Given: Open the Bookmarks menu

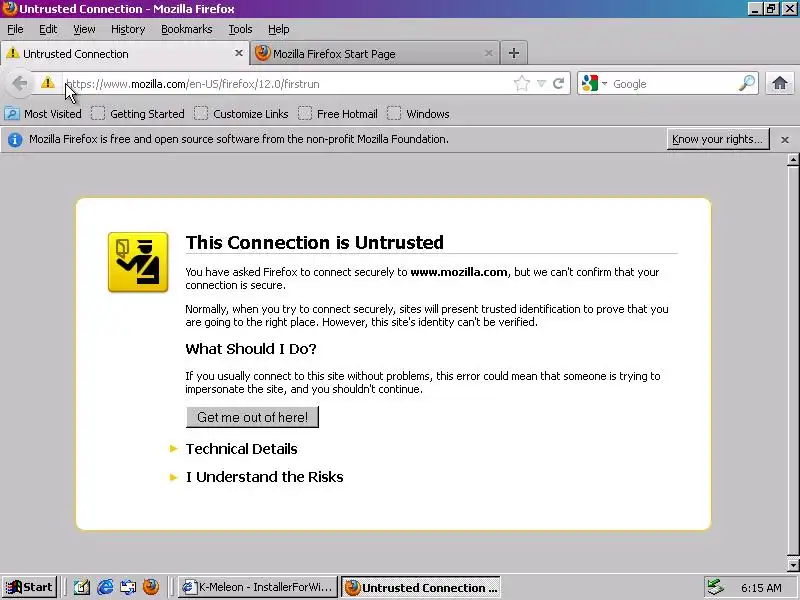Looking at the screenshot, I should pyautogui.click(x=187, y=29).
